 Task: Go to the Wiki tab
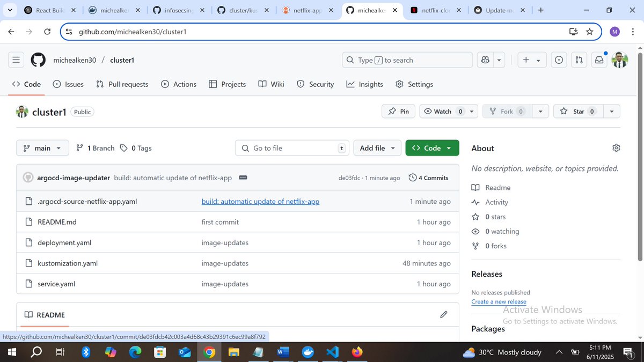pos(271,84)
